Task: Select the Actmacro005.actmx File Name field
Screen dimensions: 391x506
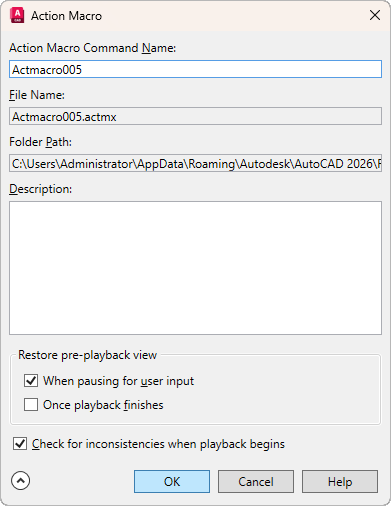Action: [x=195, y=116]
